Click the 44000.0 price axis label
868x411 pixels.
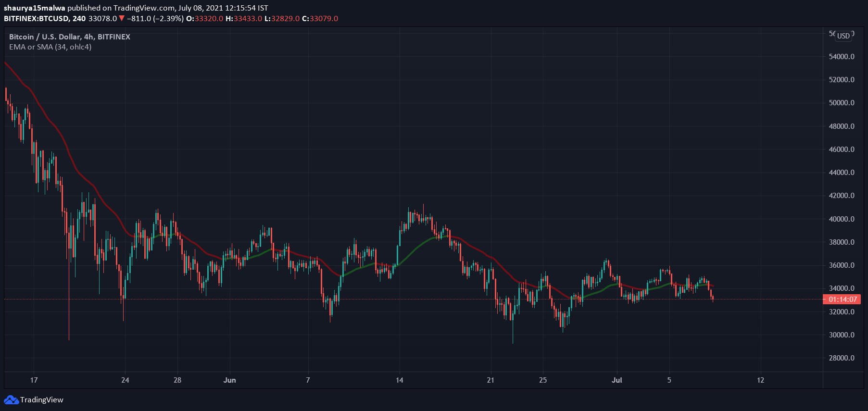click(x=842, y=173)
